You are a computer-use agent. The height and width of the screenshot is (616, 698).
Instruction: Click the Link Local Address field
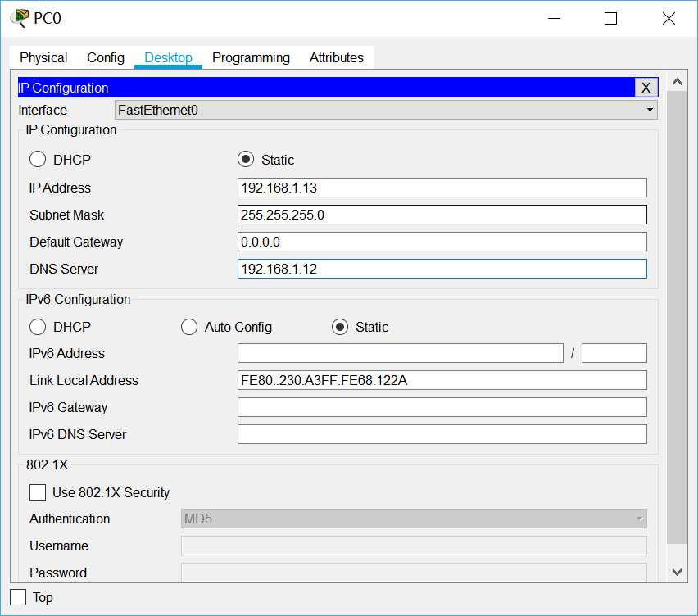[x=442, y=381]
